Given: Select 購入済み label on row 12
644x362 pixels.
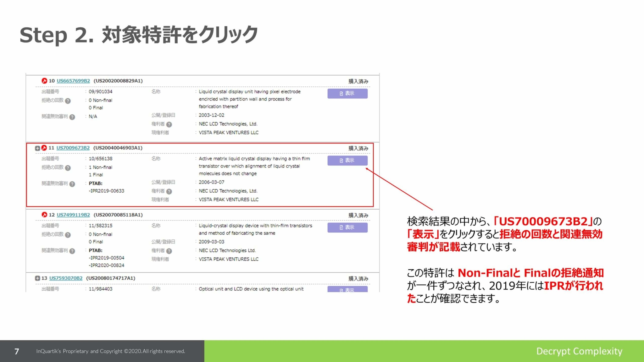Looking at the screenshot, I should click(x=358, y=215).
